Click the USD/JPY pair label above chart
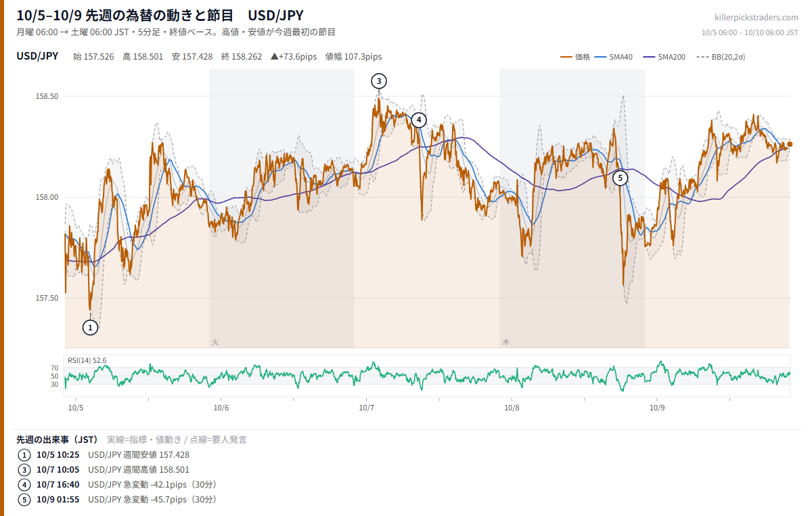The image size is (812, 516). coord(37,56)
